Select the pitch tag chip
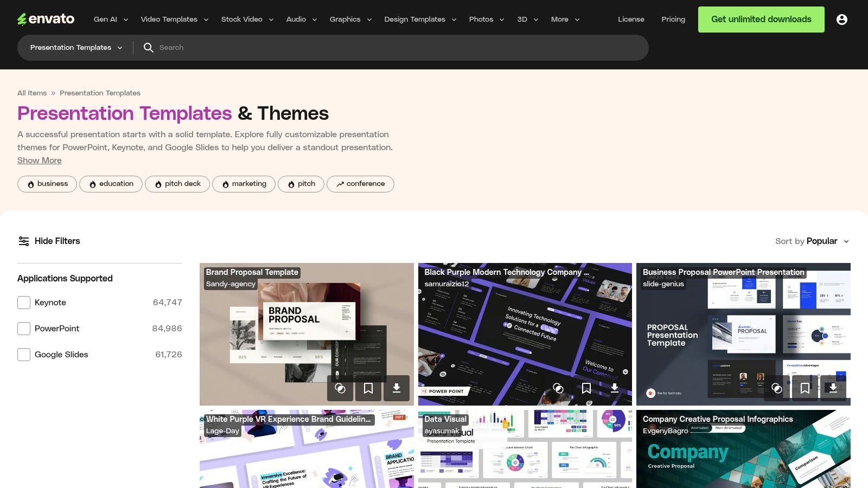The width and height of the screenshot is (868, 488). (301, 184)
